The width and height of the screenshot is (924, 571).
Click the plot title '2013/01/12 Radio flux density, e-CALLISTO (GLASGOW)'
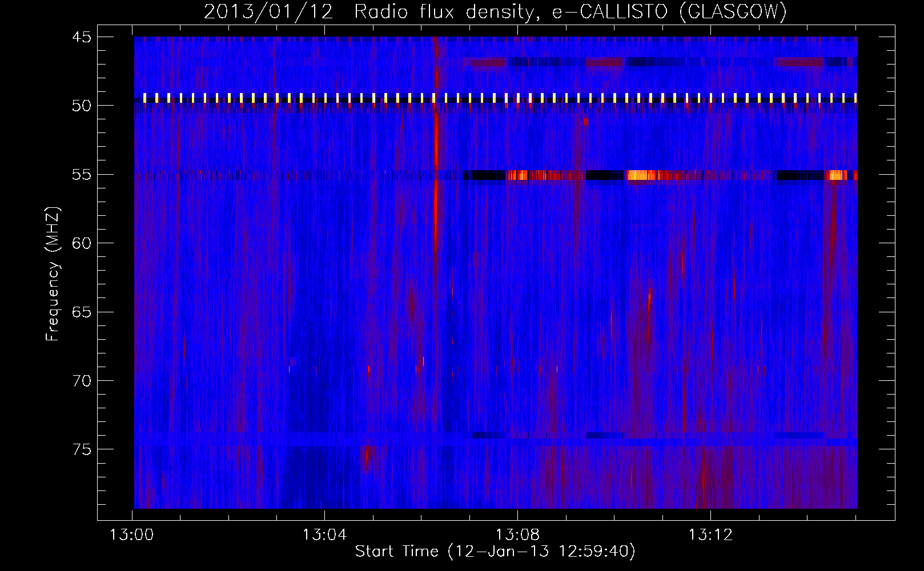point(495,11)
